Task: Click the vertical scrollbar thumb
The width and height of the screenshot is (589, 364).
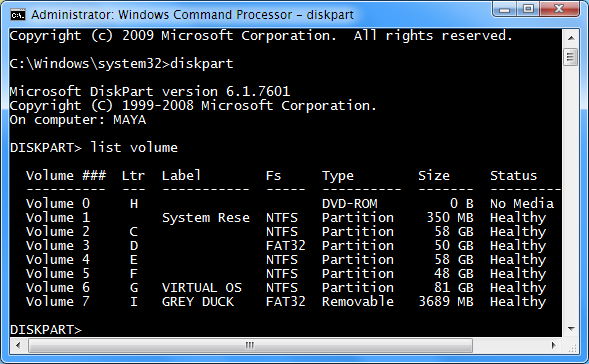Action: 571,57
